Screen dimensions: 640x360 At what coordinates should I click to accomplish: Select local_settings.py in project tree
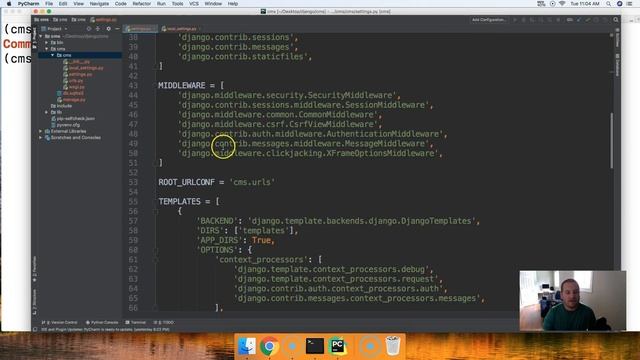tap(83, 68)
